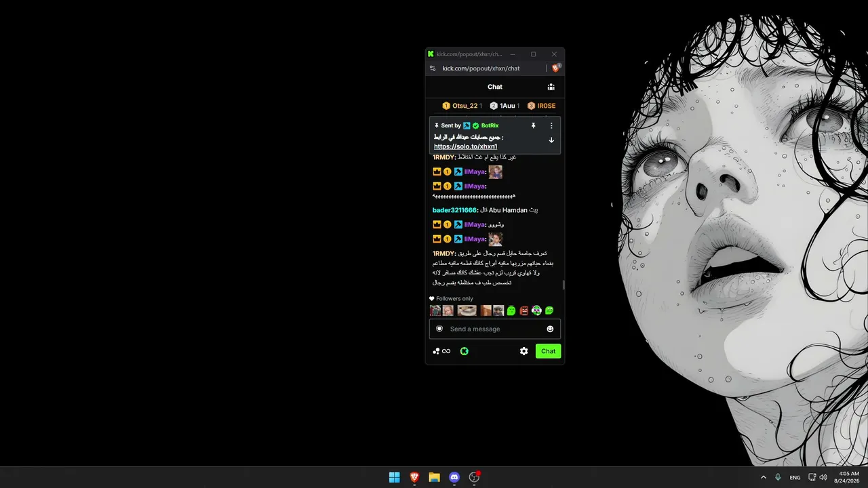Click the bader3211666 username
The width and height of the screenshot is (868, 488).
pos(455,210)
